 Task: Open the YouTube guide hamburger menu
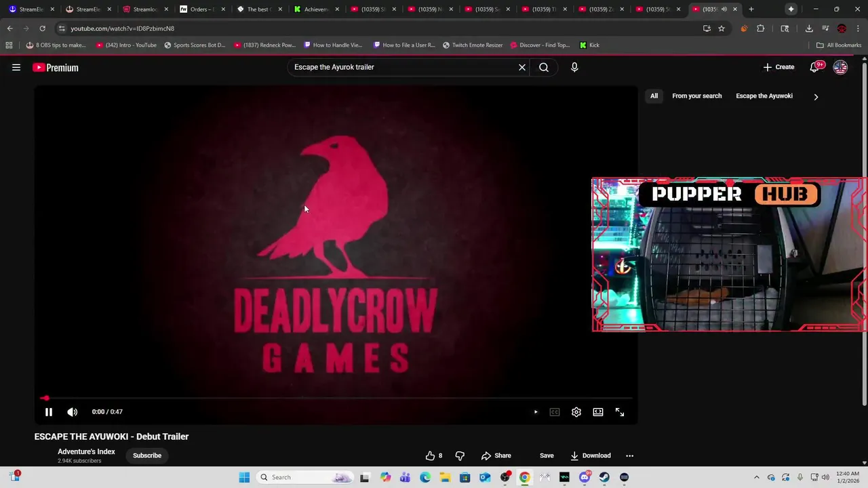(x=16, y=67)
